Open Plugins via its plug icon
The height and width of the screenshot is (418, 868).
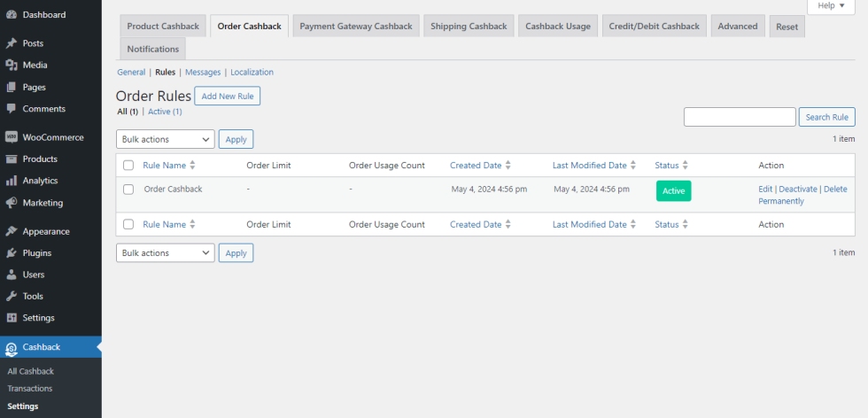(x=12, y=253)
